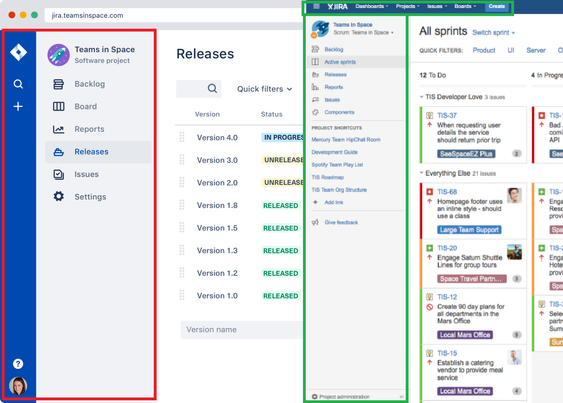Click the magnifier icon in Releases search box
This screenshot has height=403, width=563.
pyautogui.click(x=212, y=88)
